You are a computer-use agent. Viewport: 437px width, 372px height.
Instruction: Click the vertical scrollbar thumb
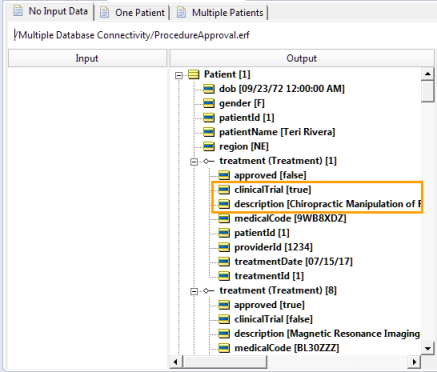[428, 91]
